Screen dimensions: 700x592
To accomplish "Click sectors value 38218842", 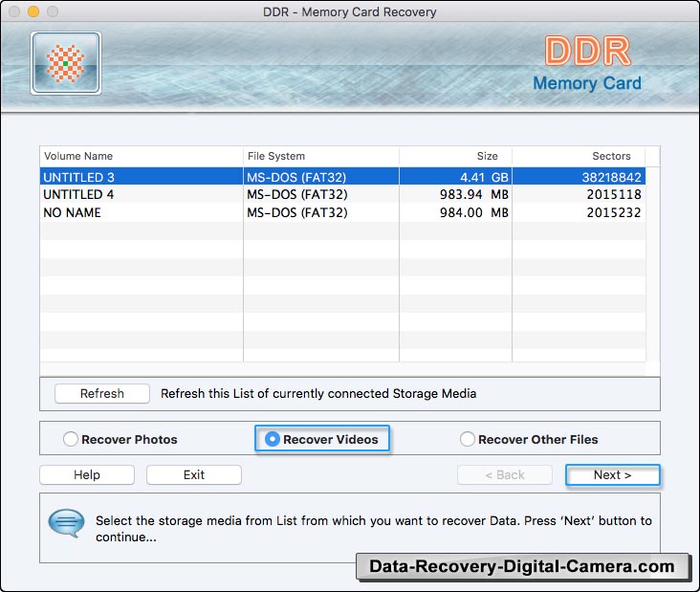I will (612, 177).
